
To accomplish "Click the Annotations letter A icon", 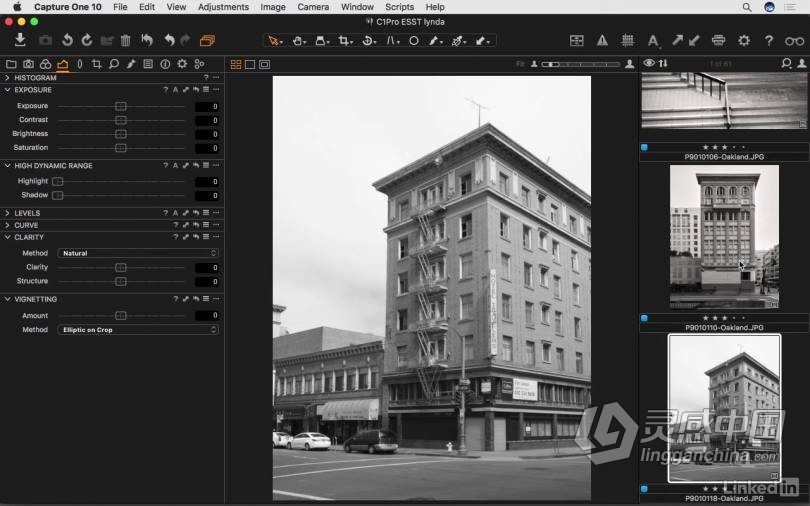I will click(x=653, y=41).
